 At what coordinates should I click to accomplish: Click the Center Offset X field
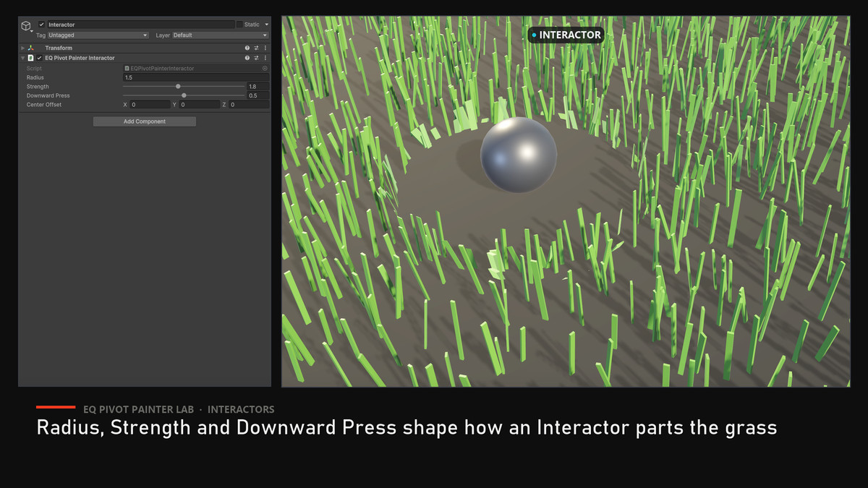pyautogui.click(x=150, y=105)
